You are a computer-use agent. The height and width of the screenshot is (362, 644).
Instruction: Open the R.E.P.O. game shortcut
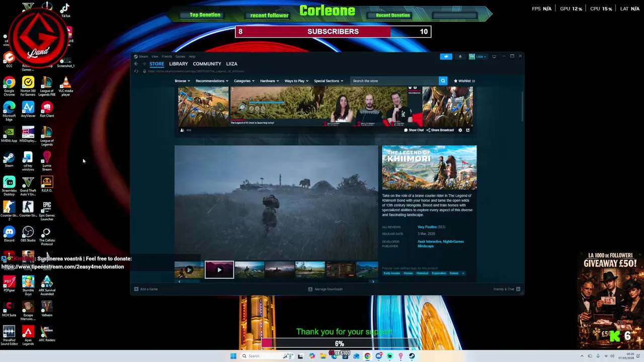(x=47, y=184)
